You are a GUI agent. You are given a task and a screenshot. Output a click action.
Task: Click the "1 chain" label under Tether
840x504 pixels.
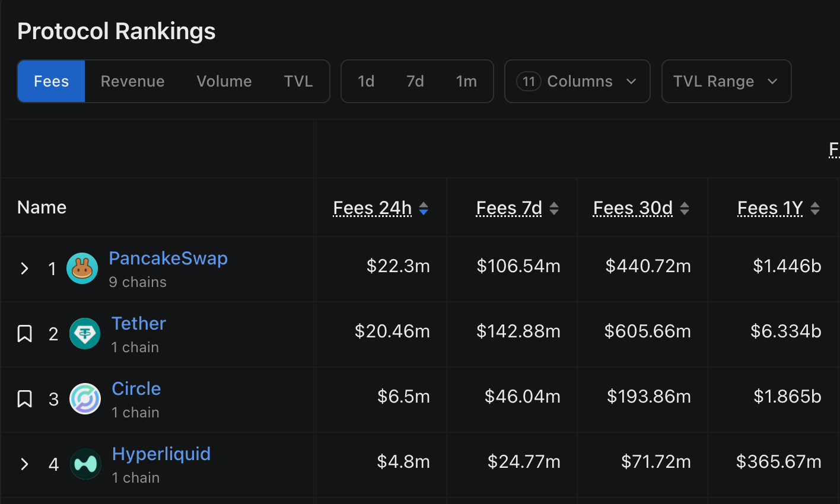135,347
